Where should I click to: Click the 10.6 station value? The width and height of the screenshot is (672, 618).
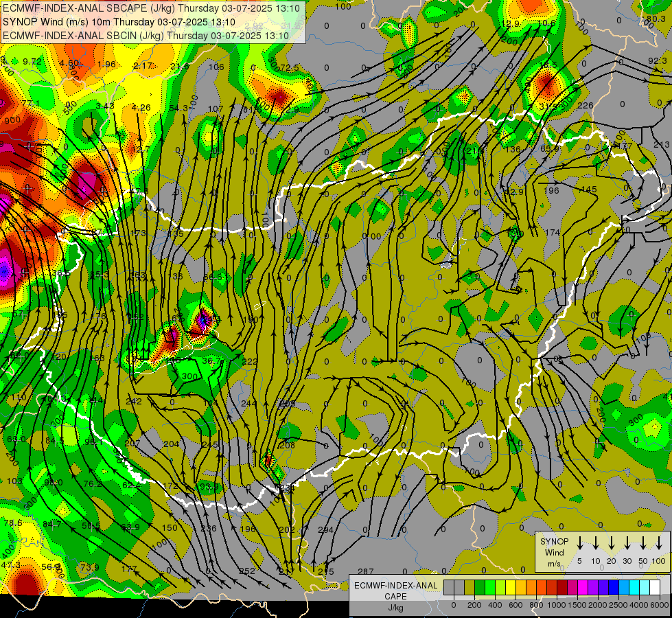coord(546,23)
